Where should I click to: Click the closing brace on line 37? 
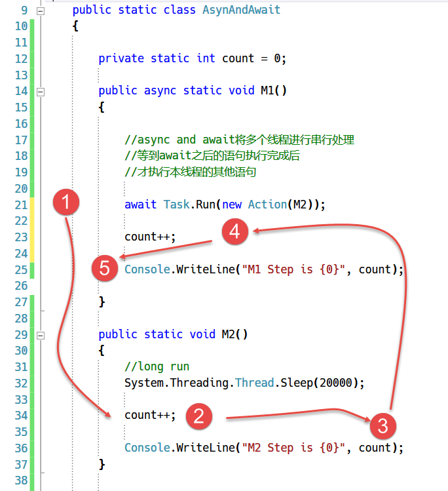pos(102,464)
